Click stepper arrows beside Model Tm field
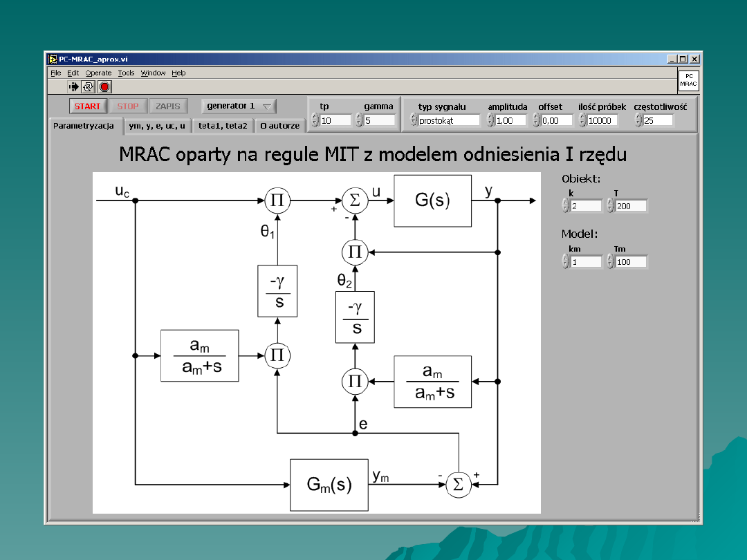The image size is (747, 560). click(610, 261)
